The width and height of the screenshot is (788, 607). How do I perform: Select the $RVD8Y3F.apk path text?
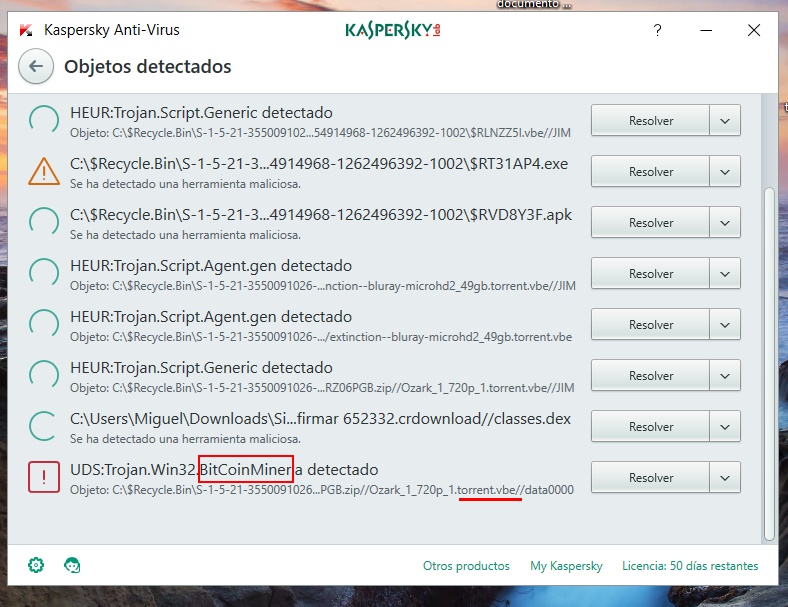point(321,215)
